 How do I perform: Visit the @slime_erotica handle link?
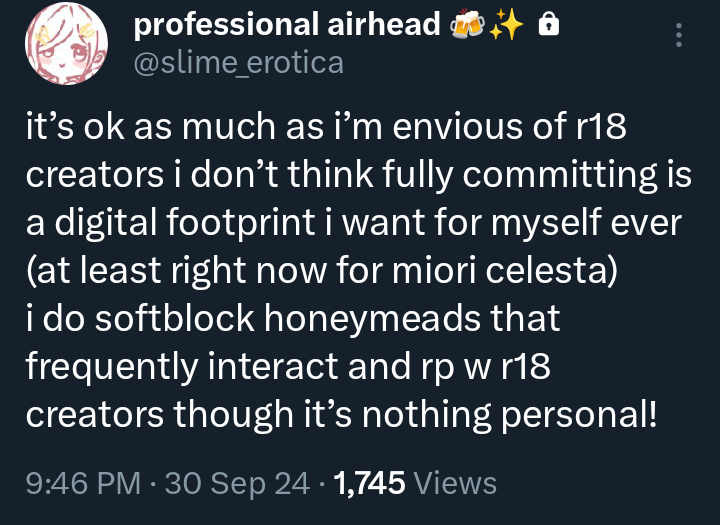239,62
